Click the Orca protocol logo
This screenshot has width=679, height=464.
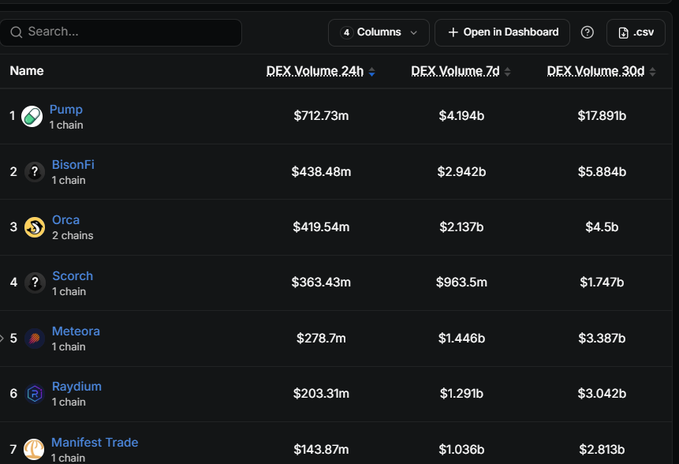(35, 227)
